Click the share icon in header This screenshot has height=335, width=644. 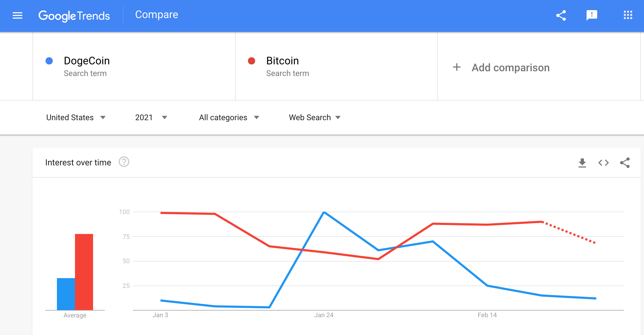[561, 15]
